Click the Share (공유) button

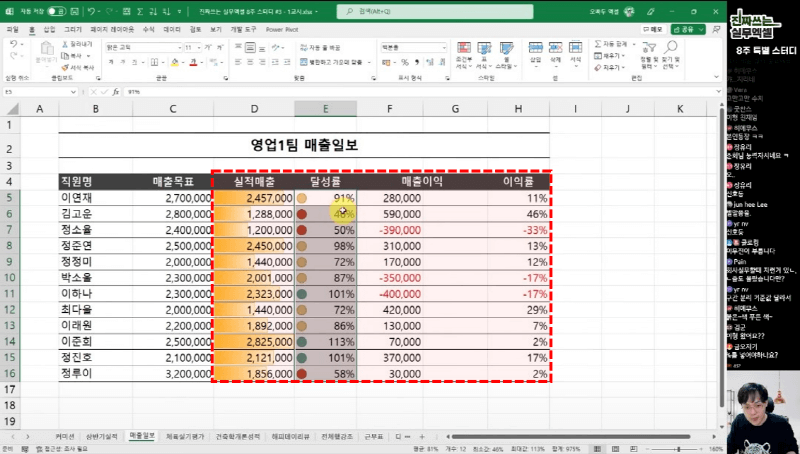click(x=688, y=30)
